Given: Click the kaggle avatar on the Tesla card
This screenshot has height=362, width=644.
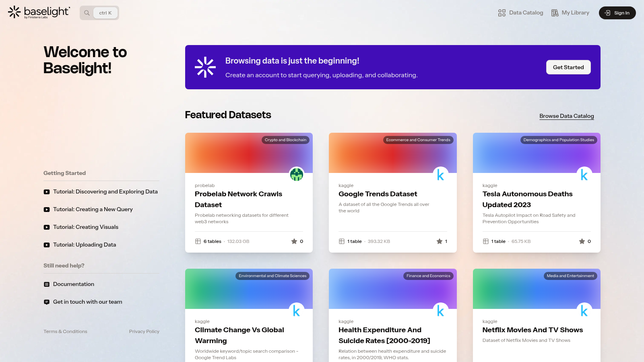Looking at the screenshot, I should point(584,174).
